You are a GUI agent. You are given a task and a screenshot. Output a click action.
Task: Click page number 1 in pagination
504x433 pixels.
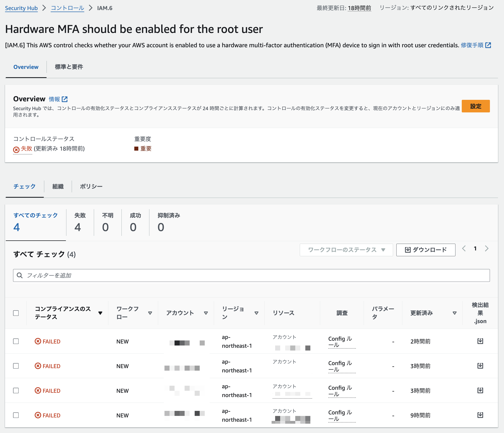[x=475, y=248]
